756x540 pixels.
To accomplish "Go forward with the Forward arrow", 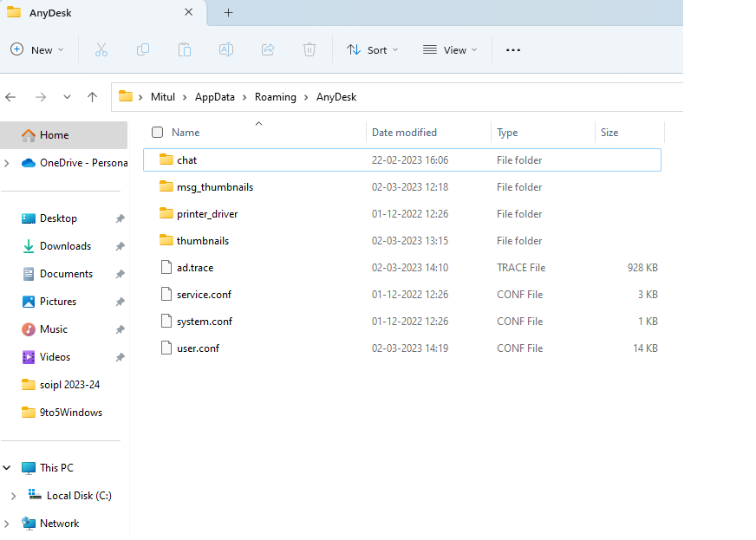I will (x=41, y=97).
